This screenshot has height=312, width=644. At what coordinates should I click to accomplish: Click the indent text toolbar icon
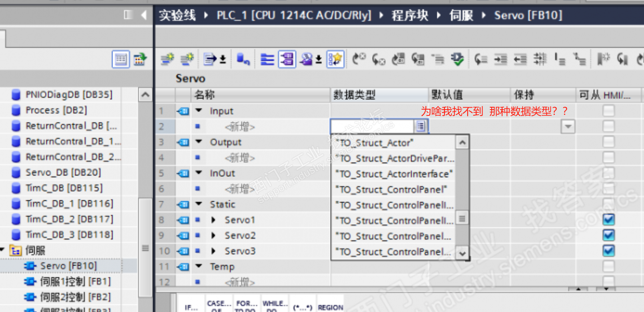500,60
